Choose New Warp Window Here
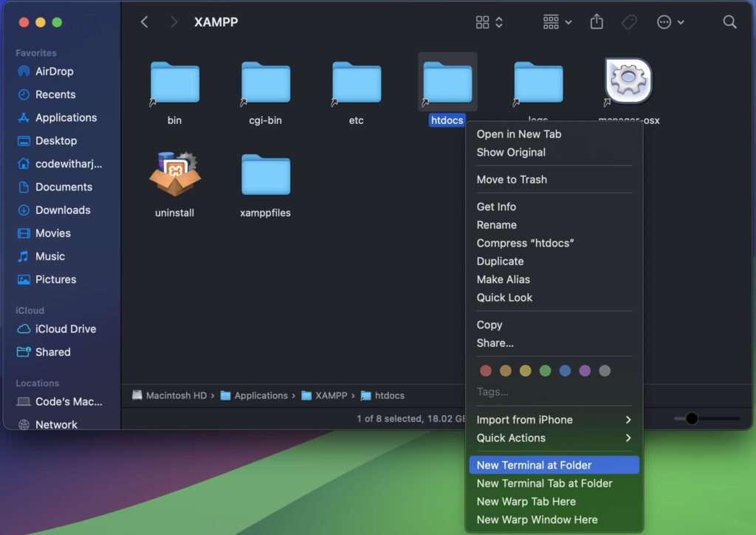756x535 pixels. tap(554, 520)
